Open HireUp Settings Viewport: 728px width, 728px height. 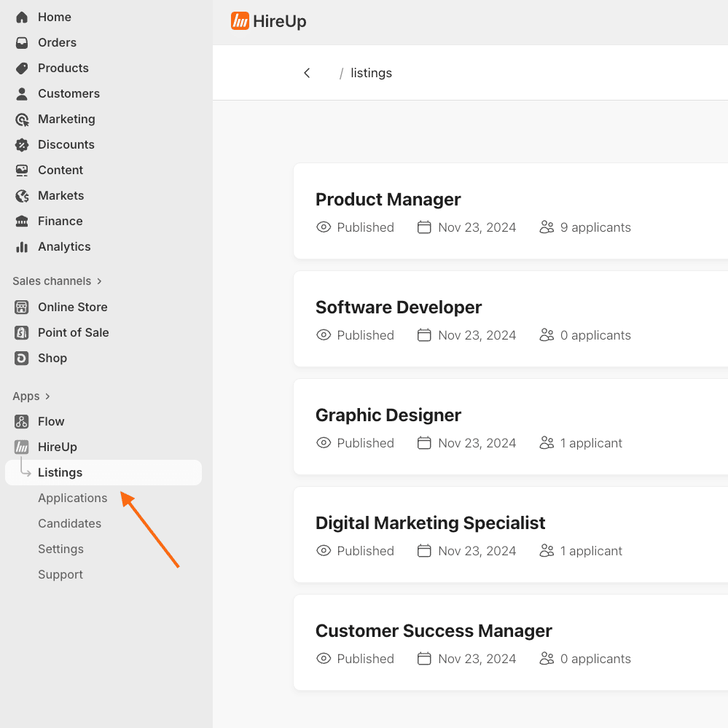pyautogui.click(x=60, y=549)
